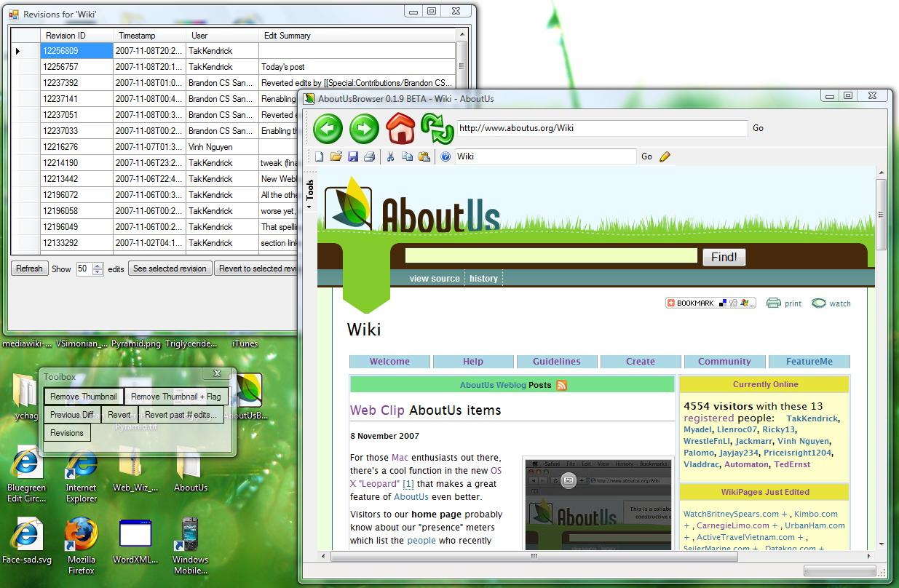The width and height of the screenshot is (899, 588).
Task: Click the Revert button in Toolbox
Action: 119,415
